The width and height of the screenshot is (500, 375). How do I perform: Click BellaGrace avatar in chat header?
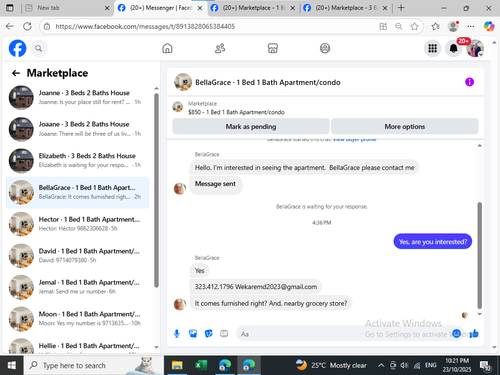(x=183, y=82)
